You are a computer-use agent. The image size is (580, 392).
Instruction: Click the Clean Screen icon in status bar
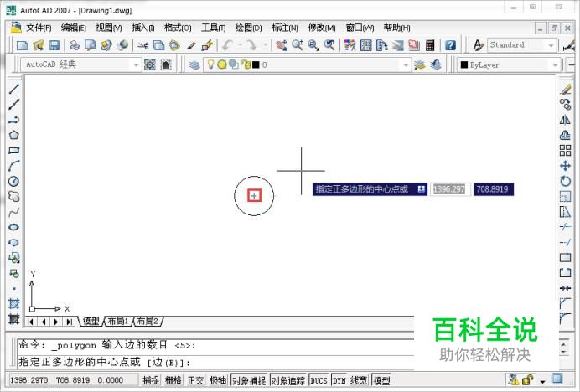tap(557, 379)
